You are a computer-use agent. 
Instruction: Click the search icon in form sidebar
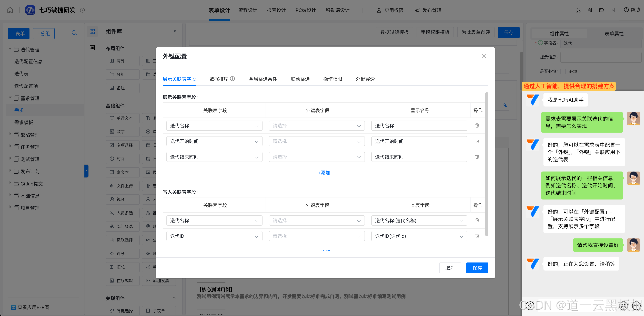click(74, 33)
